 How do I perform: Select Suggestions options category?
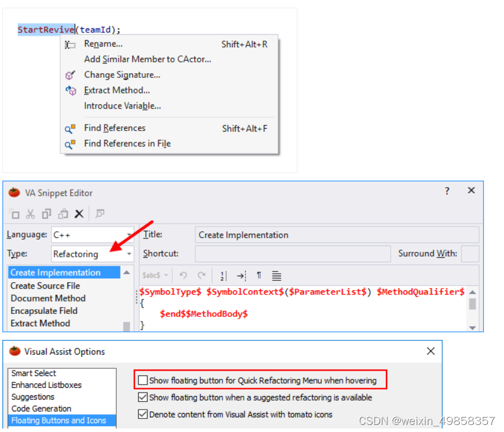62,397
